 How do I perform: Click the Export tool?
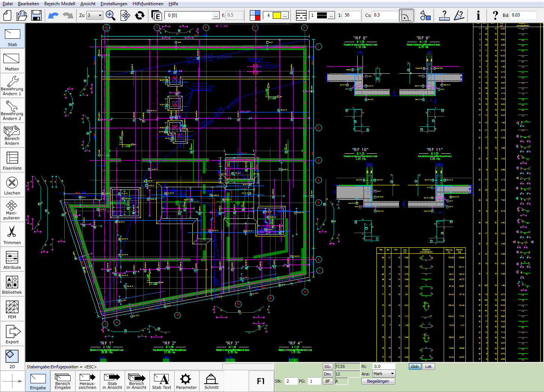point(12,334)
